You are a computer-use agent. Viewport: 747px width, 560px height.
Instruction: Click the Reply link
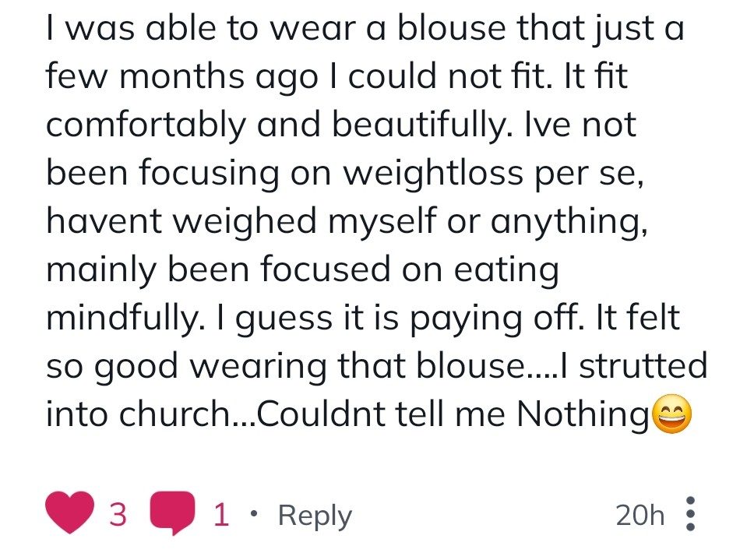point(315,516)
